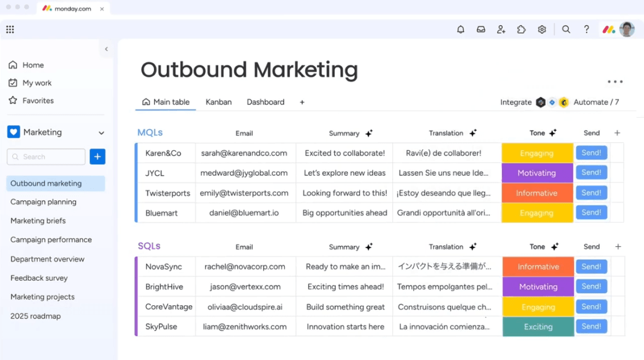Click the AI sparkle icon next to Summary in MQLs
The image size is (644, 360).
[369, 133]
